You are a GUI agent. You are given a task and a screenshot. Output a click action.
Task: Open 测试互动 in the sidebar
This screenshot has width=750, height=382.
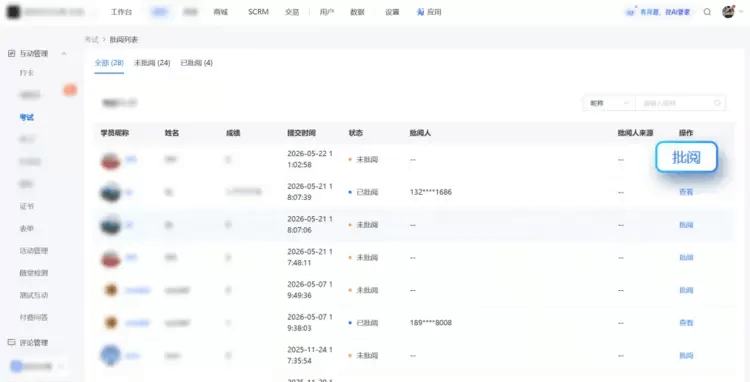34,295
